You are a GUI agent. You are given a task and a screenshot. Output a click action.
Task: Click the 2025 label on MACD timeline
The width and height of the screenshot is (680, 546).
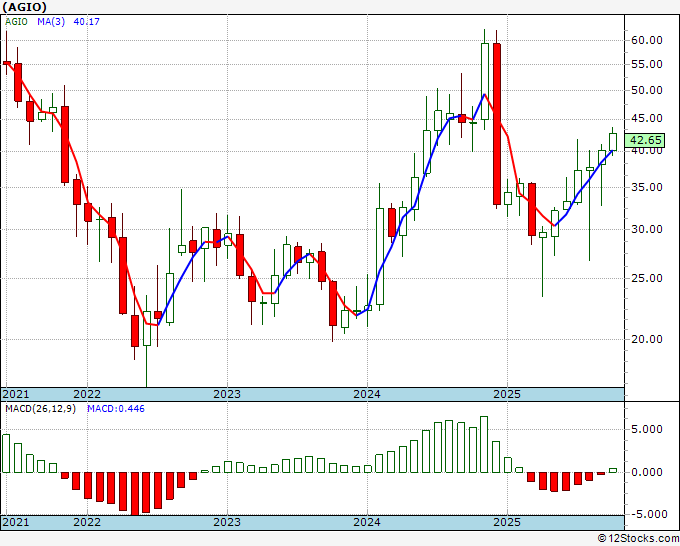[507, 522]
